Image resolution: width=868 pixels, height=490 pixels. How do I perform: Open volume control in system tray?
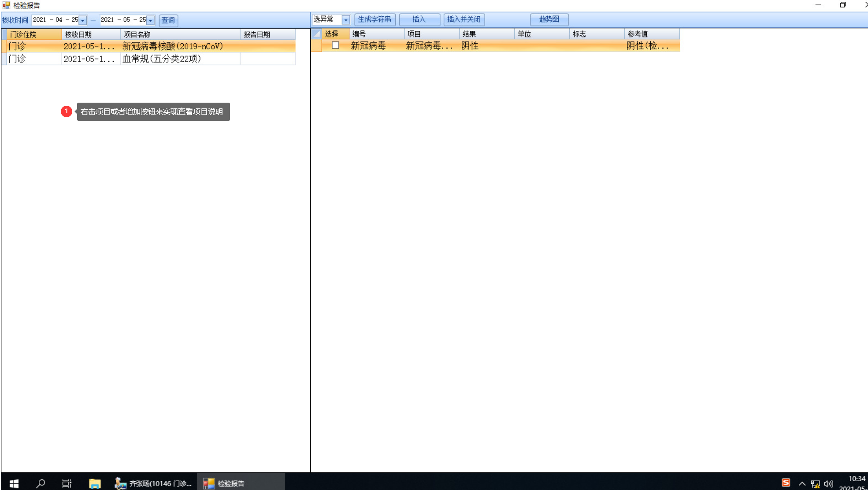[828, 483]
